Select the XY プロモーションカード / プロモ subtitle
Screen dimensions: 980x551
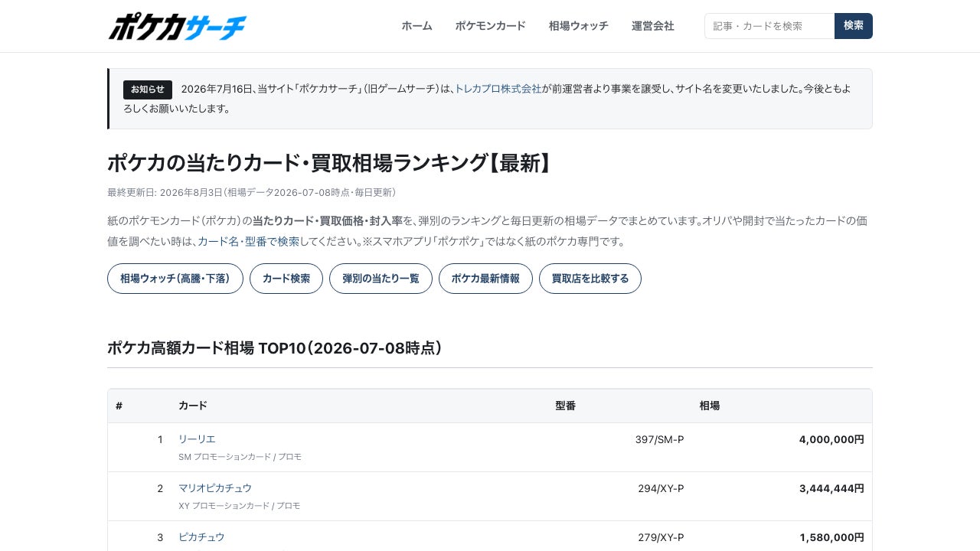pos(240,506)
